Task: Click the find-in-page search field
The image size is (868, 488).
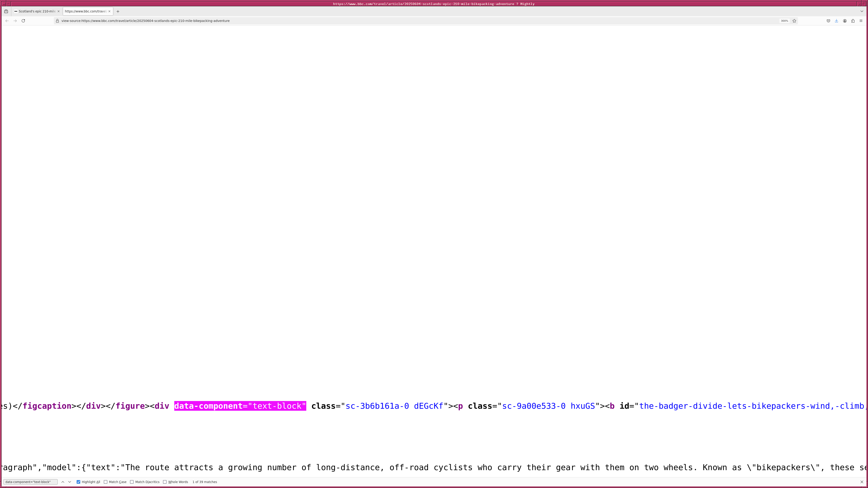Action: (x=30, y=482)
